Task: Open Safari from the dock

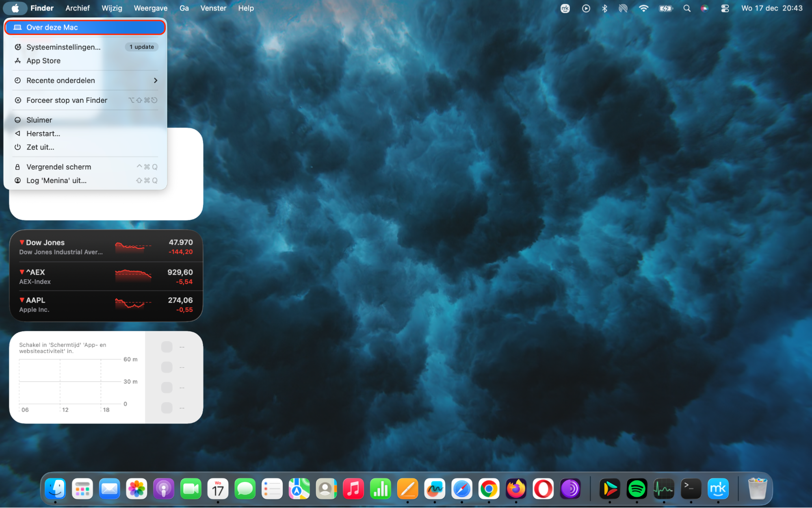Action: tap(461, 488)
